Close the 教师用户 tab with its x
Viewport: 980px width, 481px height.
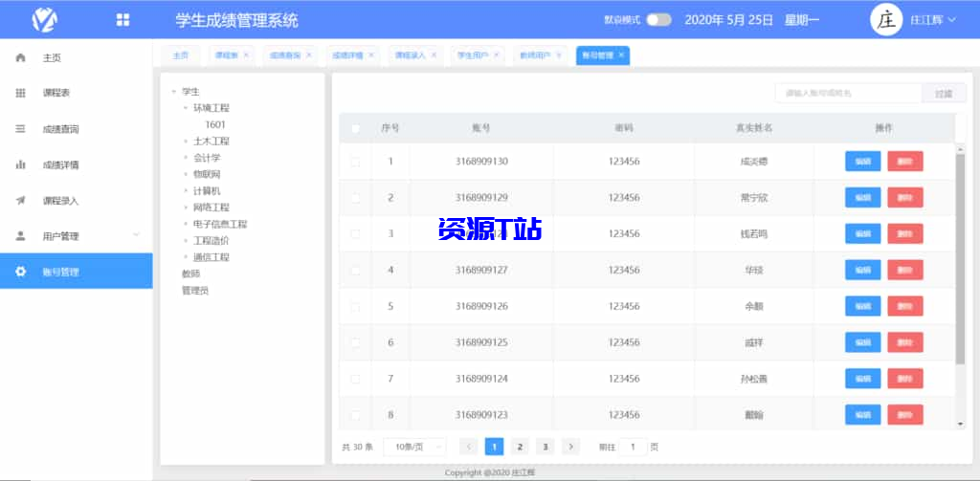559,55
